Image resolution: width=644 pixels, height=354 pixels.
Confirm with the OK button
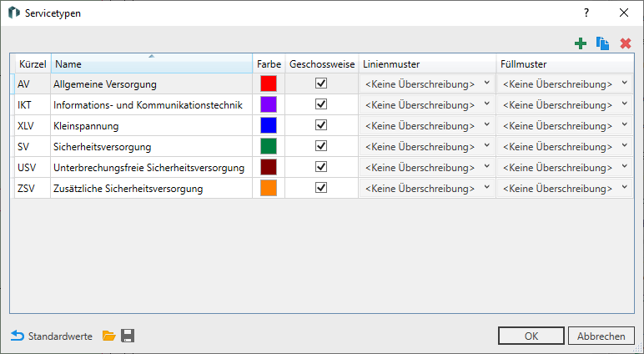[531, 336]
